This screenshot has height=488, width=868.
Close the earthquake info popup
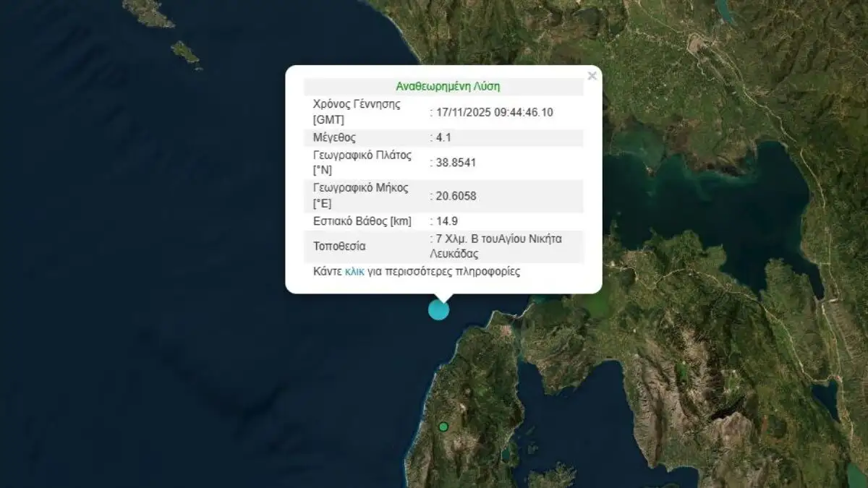pos(592,76)
